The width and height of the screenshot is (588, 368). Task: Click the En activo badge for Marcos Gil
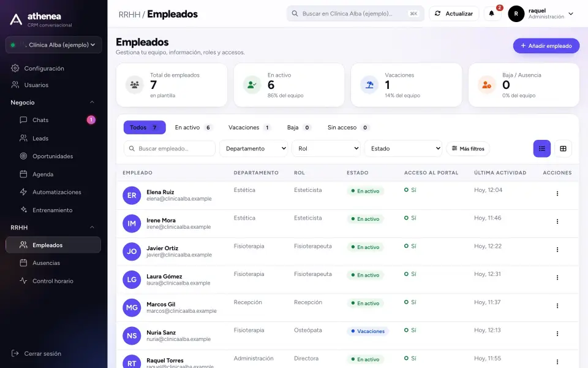[x=365, y=303]
